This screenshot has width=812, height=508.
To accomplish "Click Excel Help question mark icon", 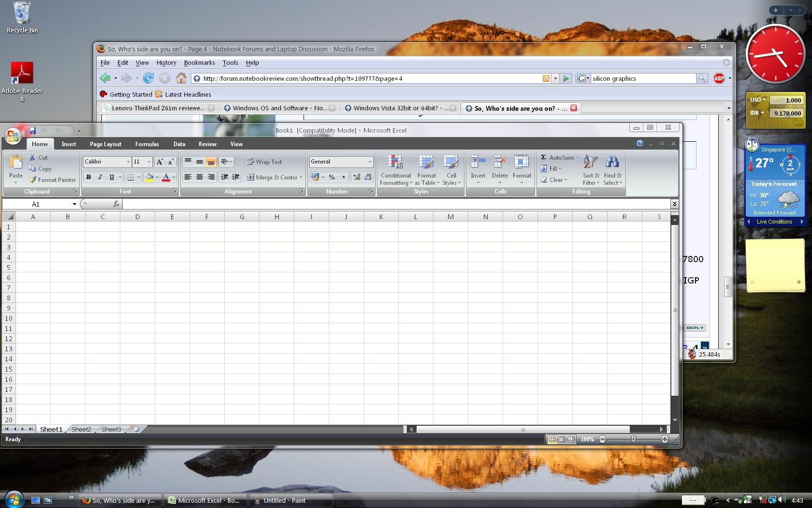I will click(640, 144).
